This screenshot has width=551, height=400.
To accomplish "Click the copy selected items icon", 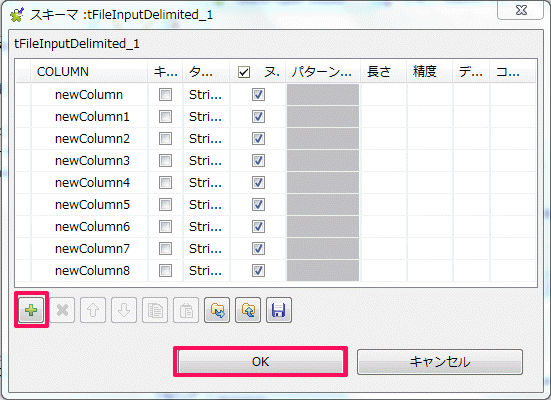I will (x=155, y=310).
